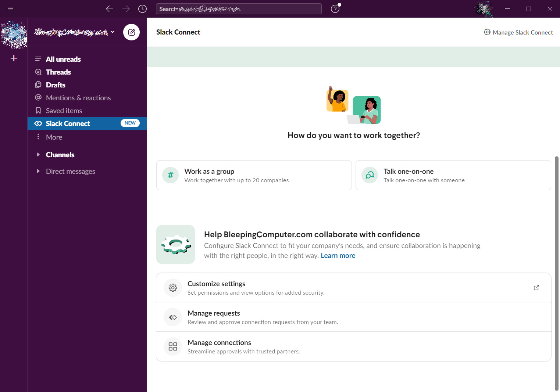Open history clock icon

click(142, 9)
